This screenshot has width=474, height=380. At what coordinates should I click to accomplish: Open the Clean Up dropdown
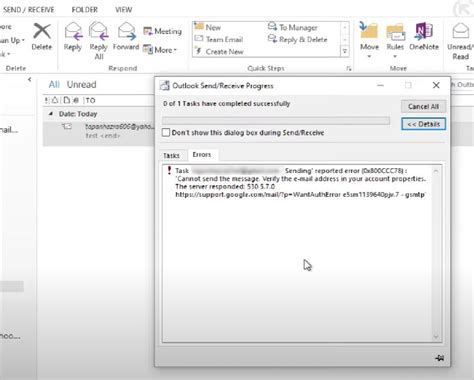(x=12, y=40)
